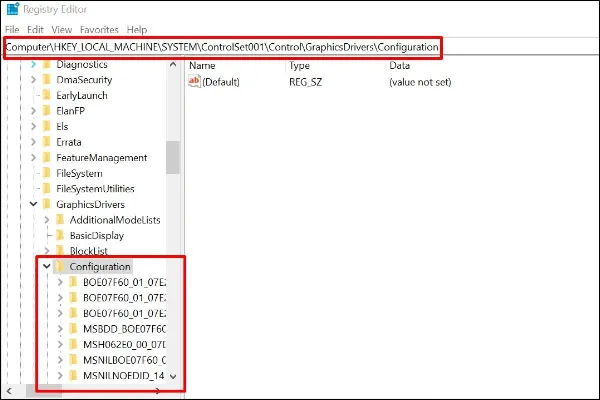Select the MSBDD_BOE07F60 folder icon
This screenshot has width=600, height=400.
click(x=73, y=329)
